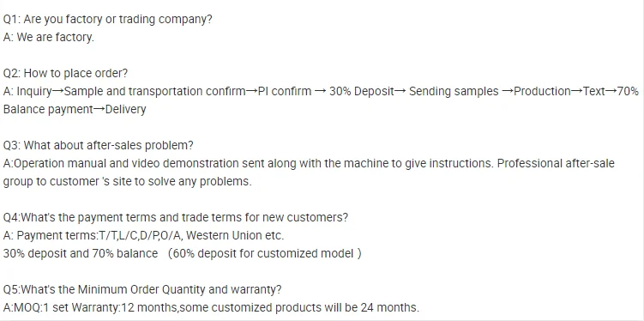Click the "Production" step in the order flow
Image resolution: width=644 pixels, height=321 pixels.
542,91
